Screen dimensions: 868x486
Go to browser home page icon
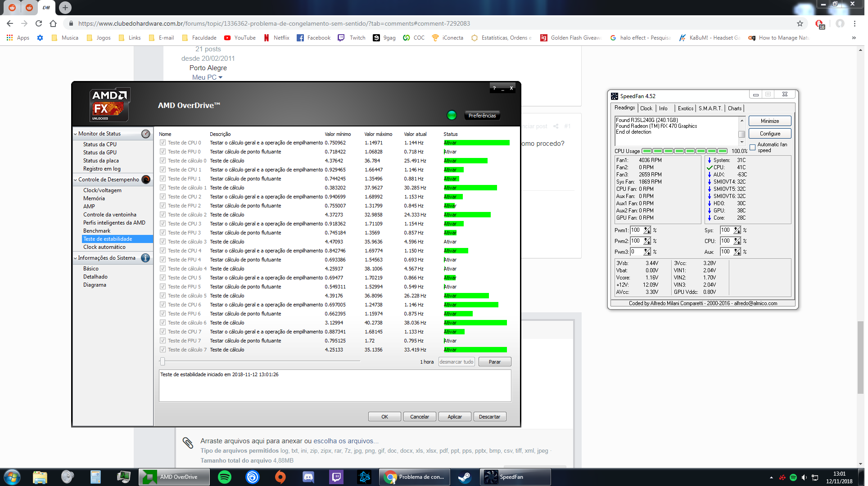(x=53, y=23)
